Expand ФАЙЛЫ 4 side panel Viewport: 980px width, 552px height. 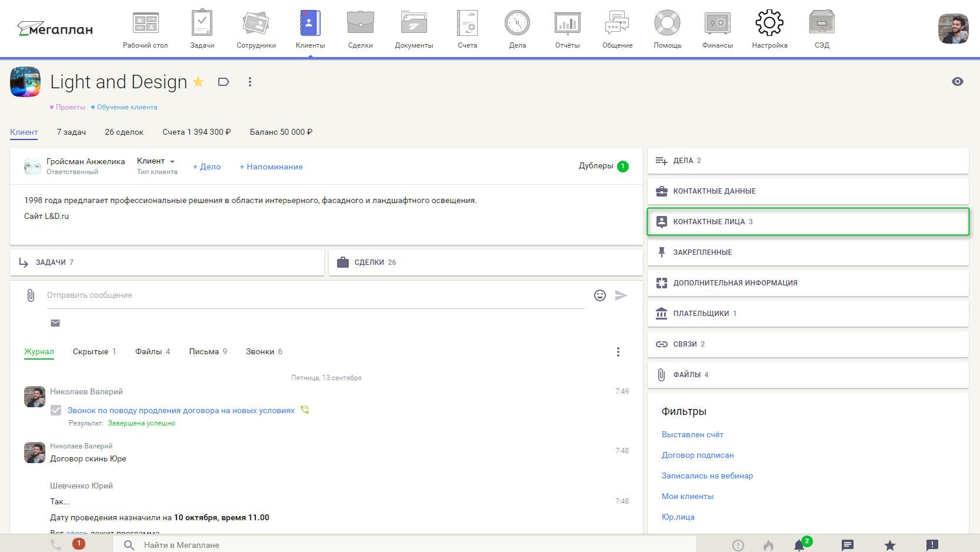tap(808, 375)
